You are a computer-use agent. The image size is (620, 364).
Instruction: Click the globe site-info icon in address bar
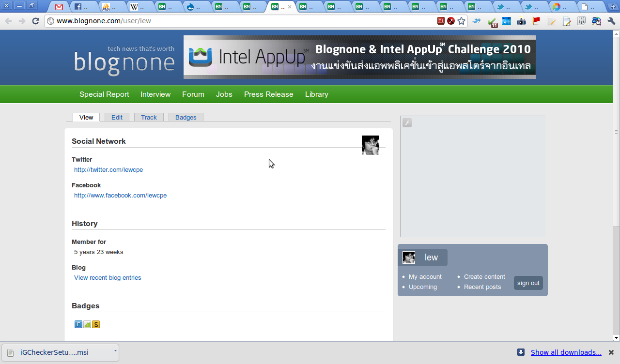(50, 21)
